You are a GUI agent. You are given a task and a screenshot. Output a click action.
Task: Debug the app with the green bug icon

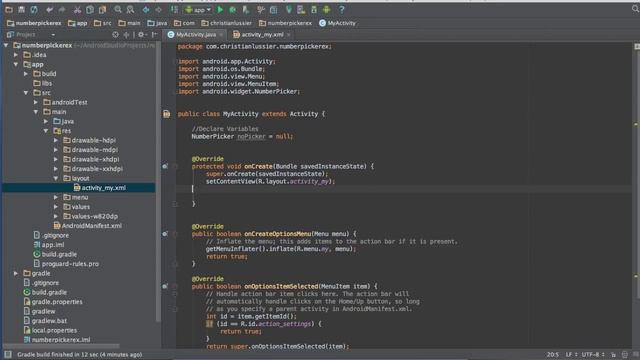coord(233,9)
